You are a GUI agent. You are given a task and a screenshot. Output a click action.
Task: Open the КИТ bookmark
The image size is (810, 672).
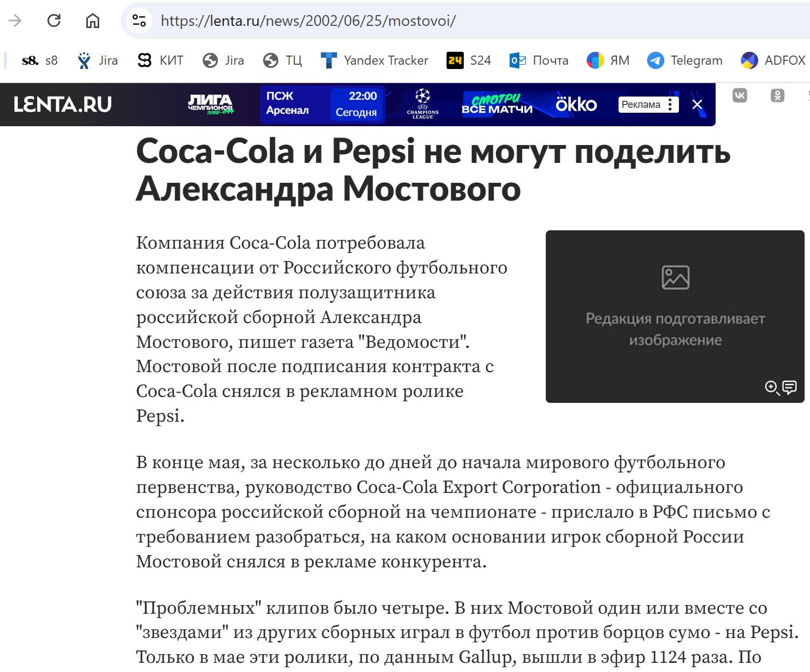[160, 60]
